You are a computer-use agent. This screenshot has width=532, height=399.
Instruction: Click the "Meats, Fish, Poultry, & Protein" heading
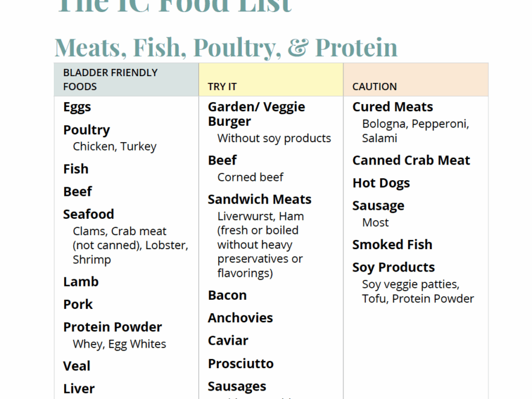226,47
